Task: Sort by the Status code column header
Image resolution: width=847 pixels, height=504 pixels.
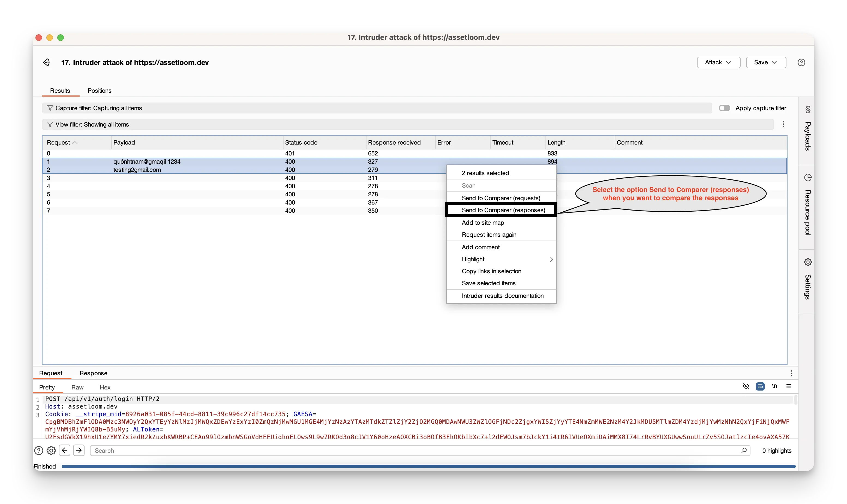Action: pyautogui.click(x=325, y=143)
